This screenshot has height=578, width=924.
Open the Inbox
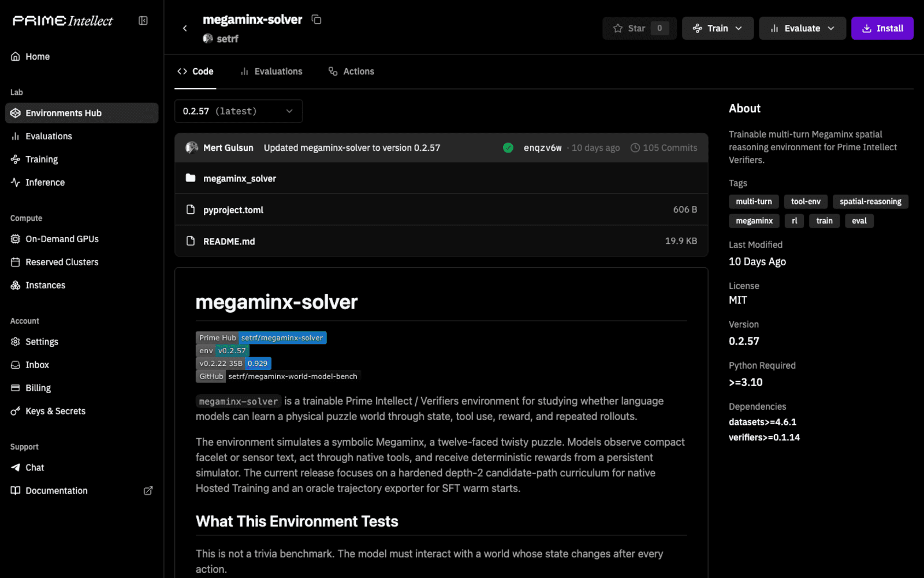81,365
